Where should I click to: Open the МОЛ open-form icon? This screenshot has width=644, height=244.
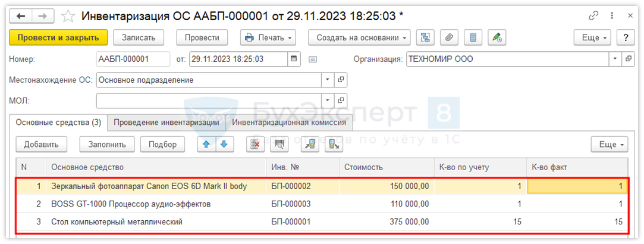pyautogui.click(x=341, y=100)
